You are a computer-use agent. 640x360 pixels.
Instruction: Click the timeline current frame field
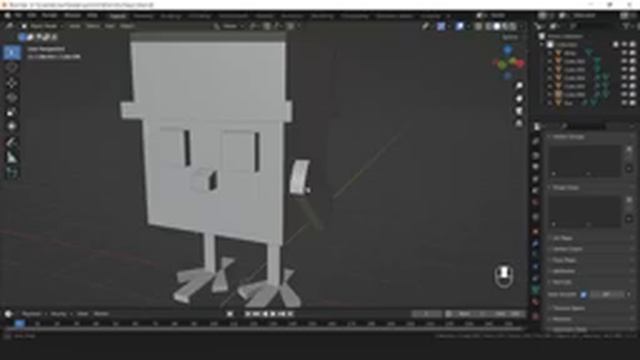[x=427, y=314]
